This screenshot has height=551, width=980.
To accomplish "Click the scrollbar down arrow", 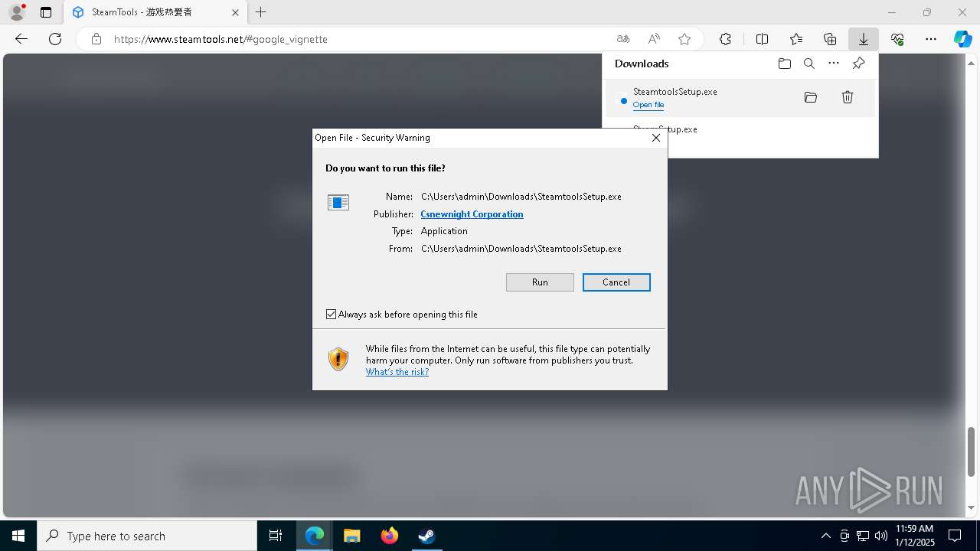I will 972,507.
